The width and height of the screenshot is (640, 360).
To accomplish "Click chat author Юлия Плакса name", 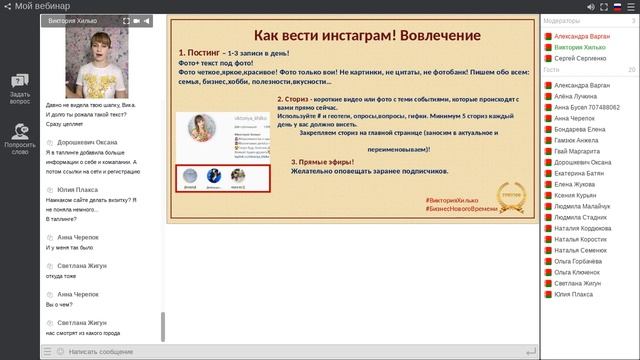I will point(77,190).
